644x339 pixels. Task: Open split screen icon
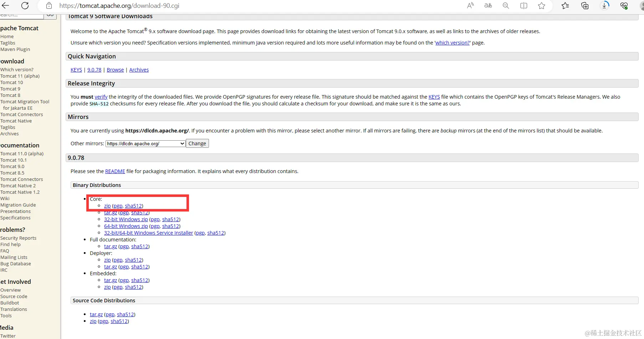coord(523,5)
